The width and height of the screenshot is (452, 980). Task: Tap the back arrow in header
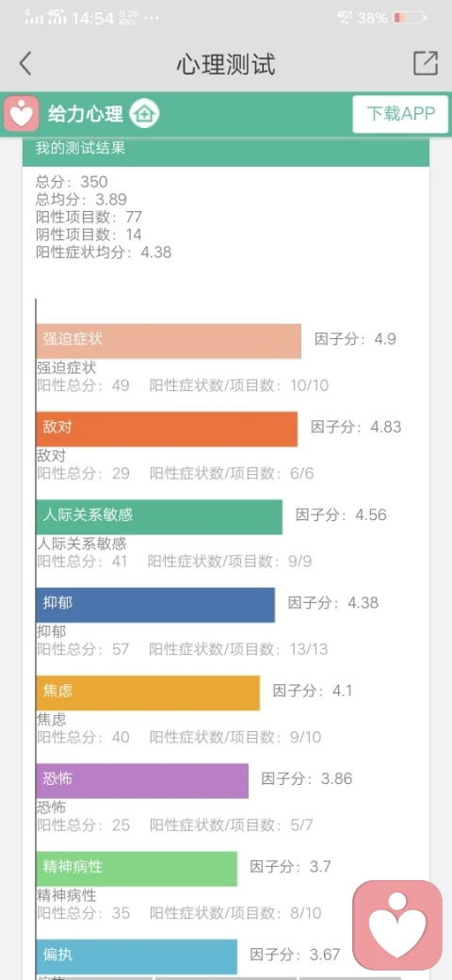point(25,64)
